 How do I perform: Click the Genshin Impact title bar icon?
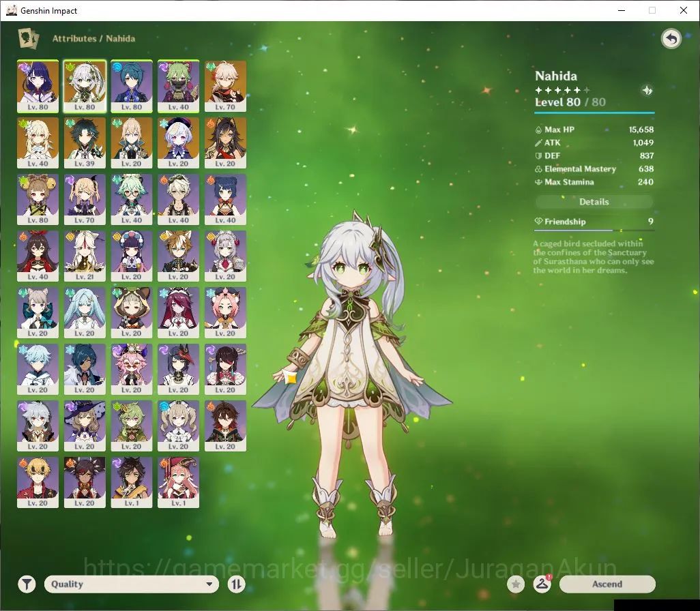click(x=11, y=10)
